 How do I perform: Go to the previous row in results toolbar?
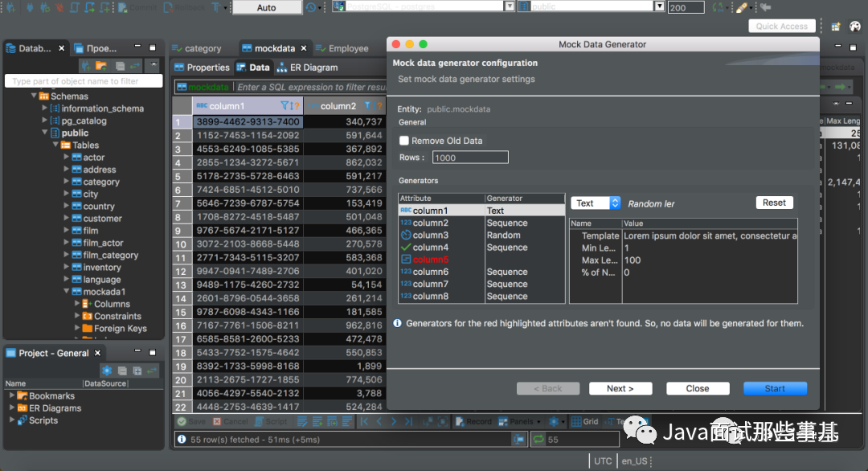tap(379, 422)
